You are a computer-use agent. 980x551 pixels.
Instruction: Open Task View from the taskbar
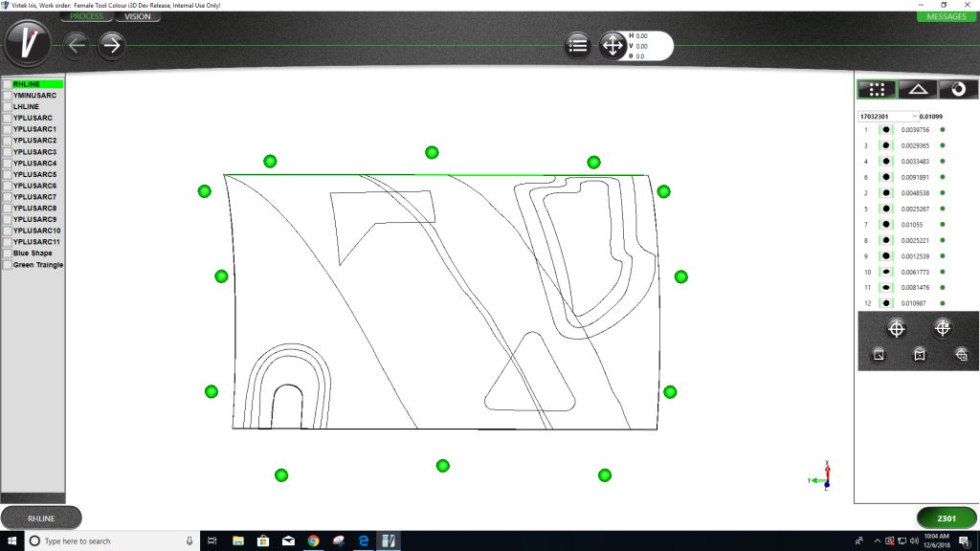(x=212, y=541)
